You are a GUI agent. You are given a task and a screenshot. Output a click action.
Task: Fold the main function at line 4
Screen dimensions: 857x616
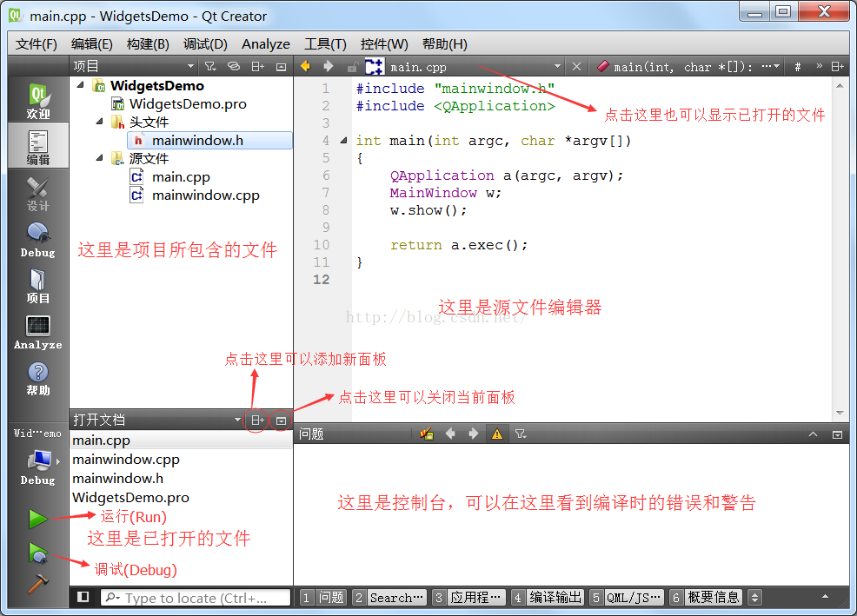tap(343, 141)
